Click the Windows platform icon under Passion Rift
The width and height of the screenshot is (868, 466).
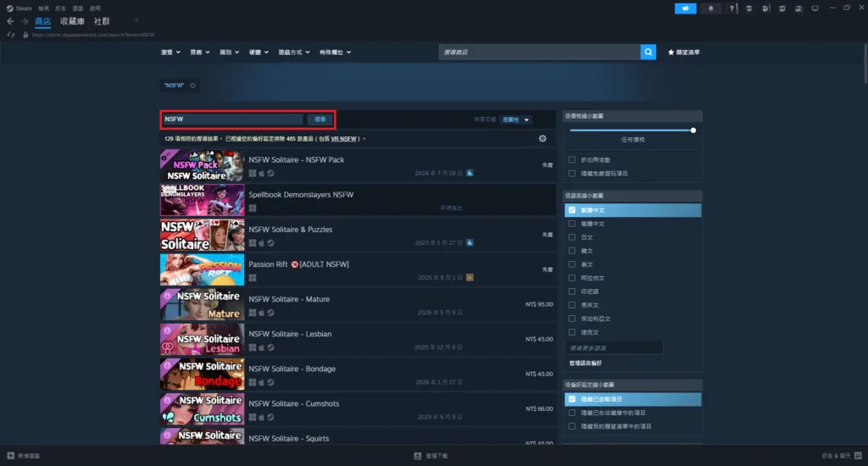(x=253, y=278)
